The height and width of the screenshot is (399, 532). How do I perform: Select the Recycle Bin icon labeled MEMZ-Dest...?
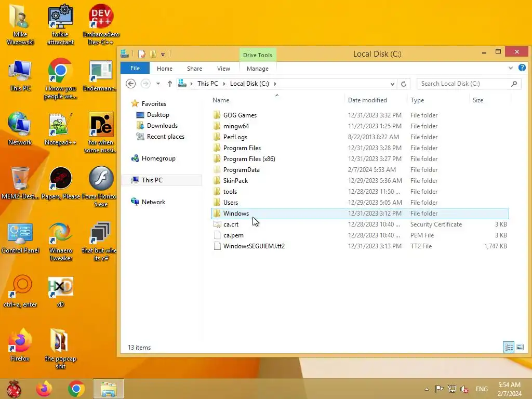[20, 183]
